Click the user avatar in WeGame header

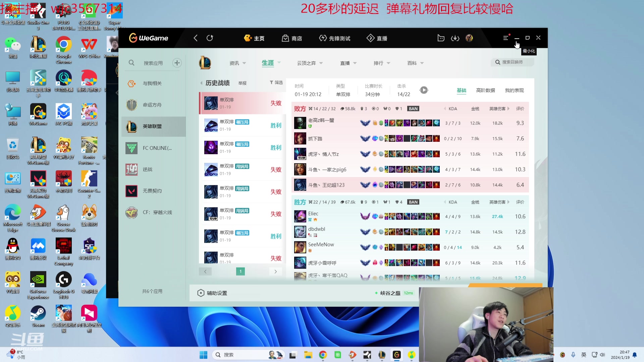click(x=469, y=38)
